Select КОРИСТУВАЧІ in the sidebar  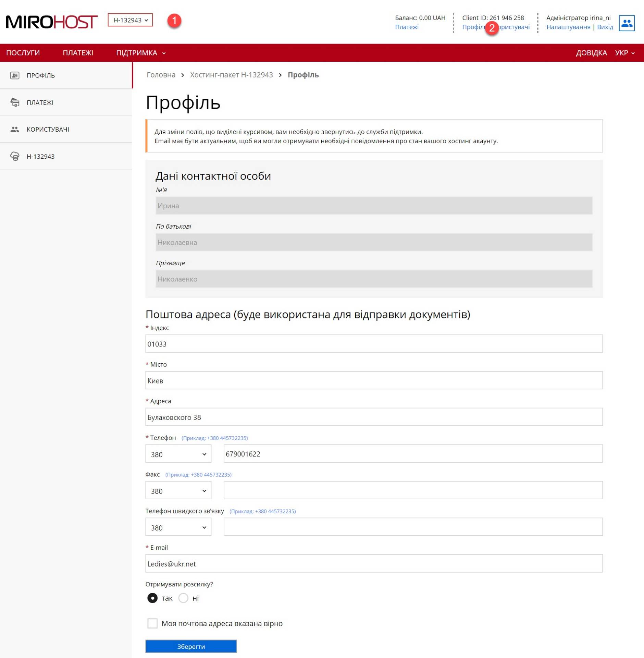[66, 129]
